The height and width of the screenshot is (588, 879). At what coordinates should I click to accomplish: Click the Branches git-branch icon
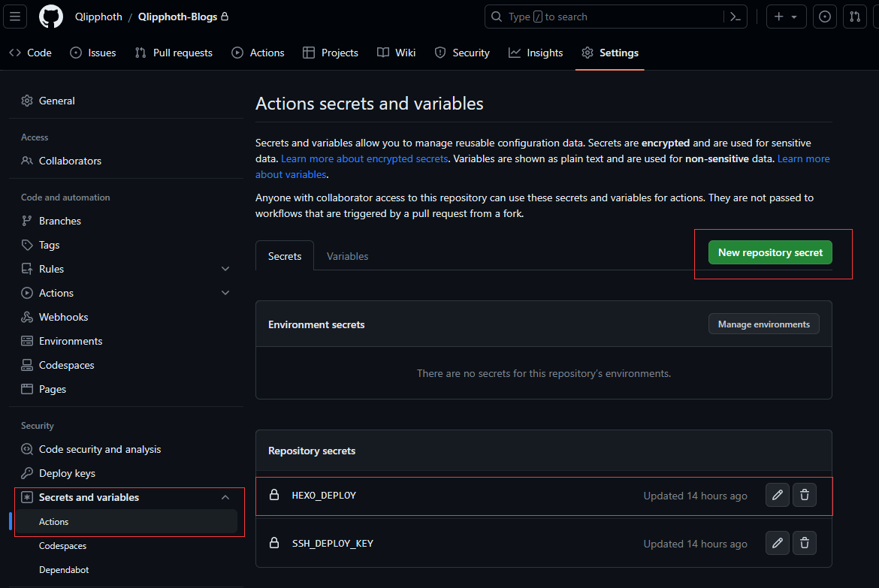click(x=27, y=221)
